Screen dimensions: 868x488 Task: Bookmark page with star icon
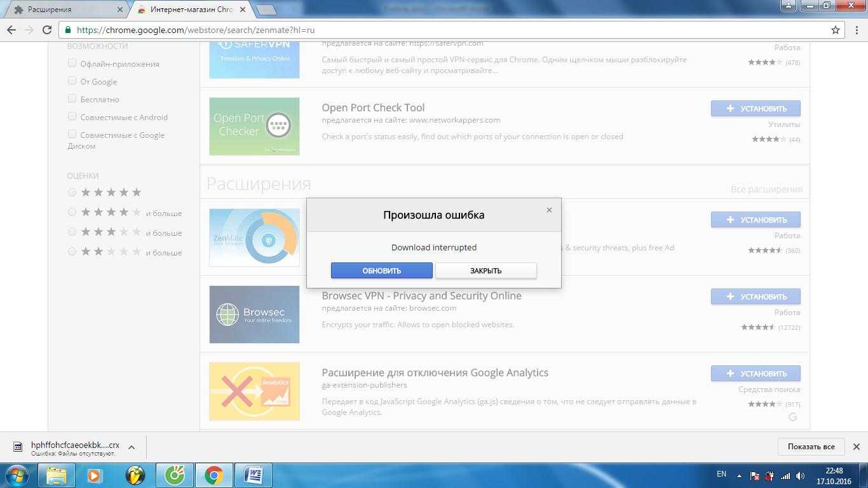click(x=836, y=30)
